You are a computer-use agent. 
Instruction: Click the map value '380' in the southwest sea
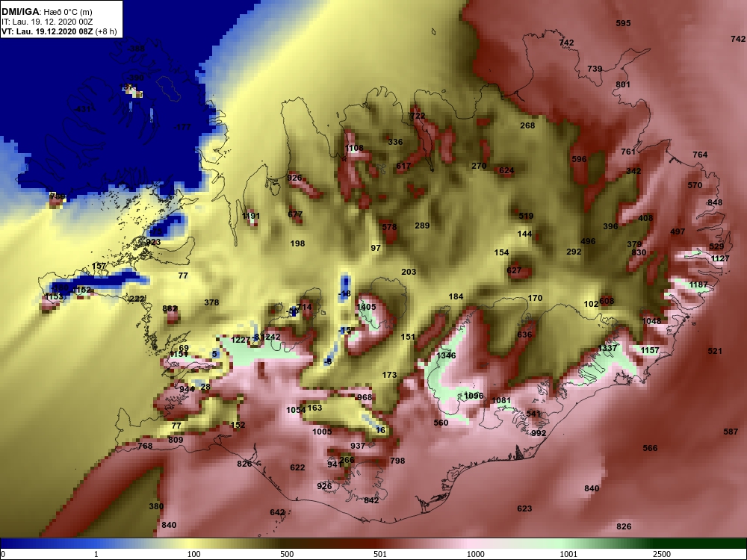pos(156,507)
